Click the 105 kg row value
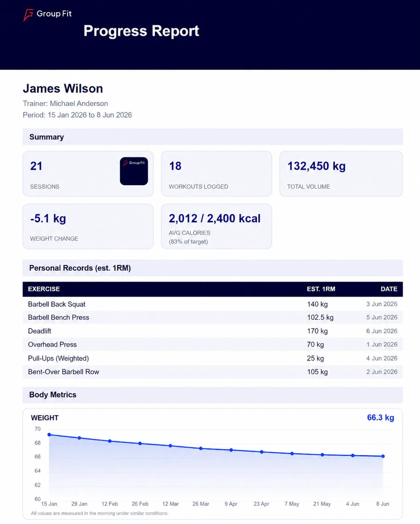 point(317,372)
